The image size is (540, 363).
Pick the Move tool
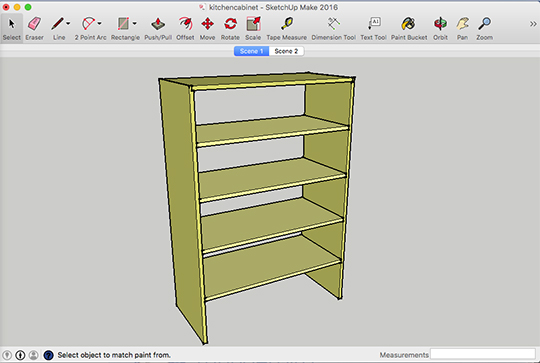pos(207,28)
